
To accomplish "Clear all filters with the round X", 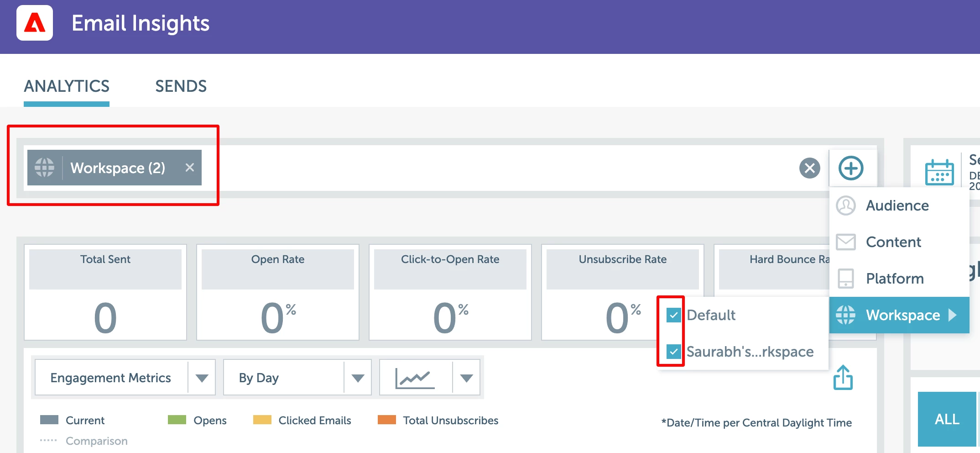I will point(810,168).
